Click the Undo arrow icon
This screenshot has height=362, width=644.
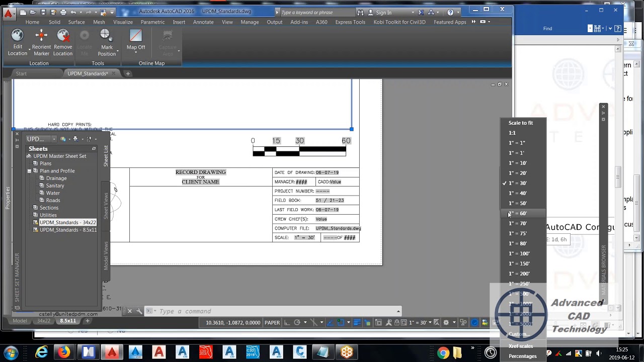pos(73,13)
